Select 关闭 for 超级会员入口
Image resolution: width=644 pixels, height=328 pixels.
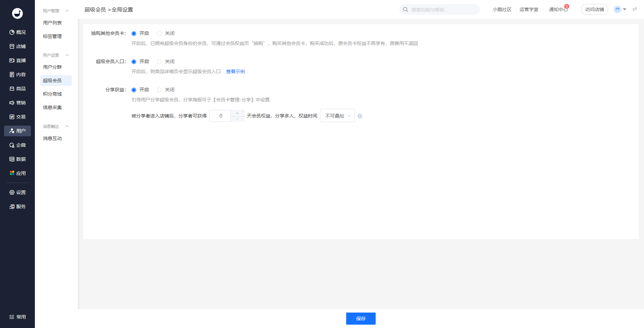tap(159, 62)
